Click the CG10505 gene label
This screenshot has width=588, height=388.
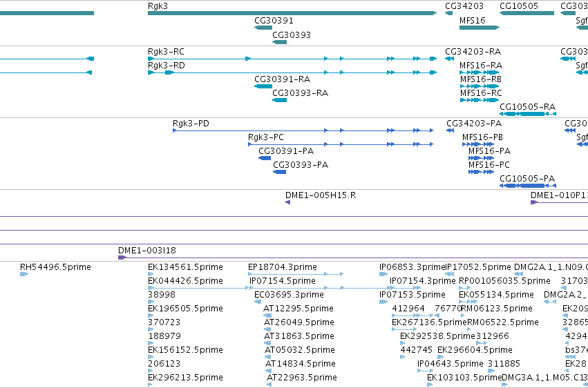519,6
